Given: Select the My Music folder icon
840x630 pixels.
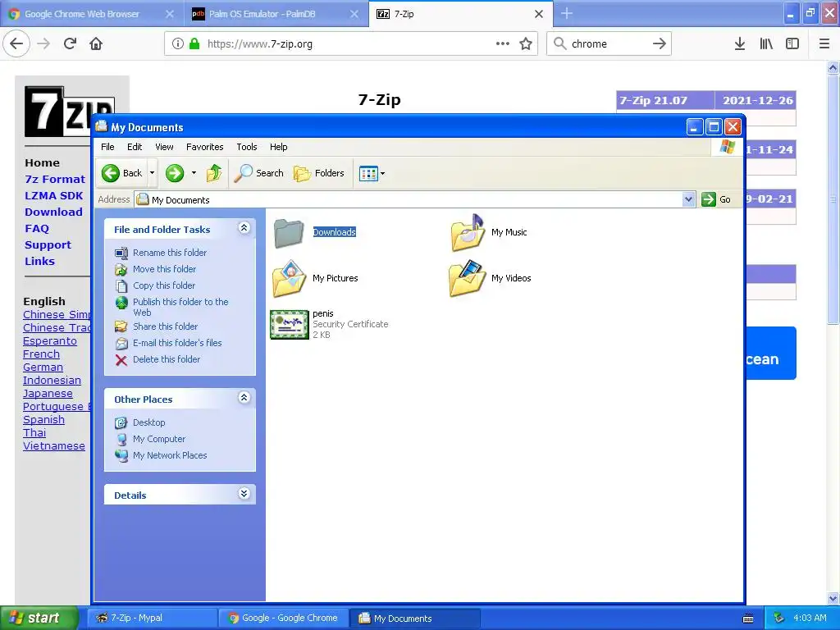Looking at the screenshot, I should click(x=467, y=232).
